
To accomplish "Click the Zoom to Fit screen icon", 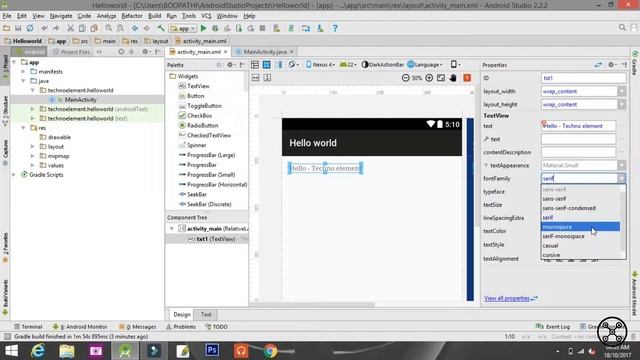I will tap(441, 78).
